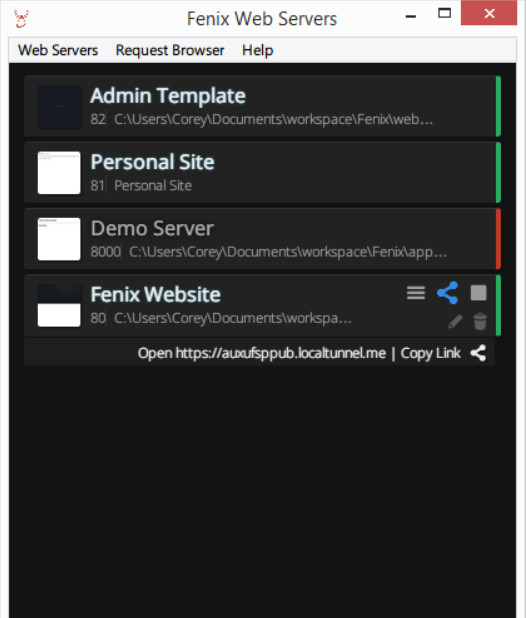Open the Help menu
This screenshot has width=526, height=618.
pos(258,50)
